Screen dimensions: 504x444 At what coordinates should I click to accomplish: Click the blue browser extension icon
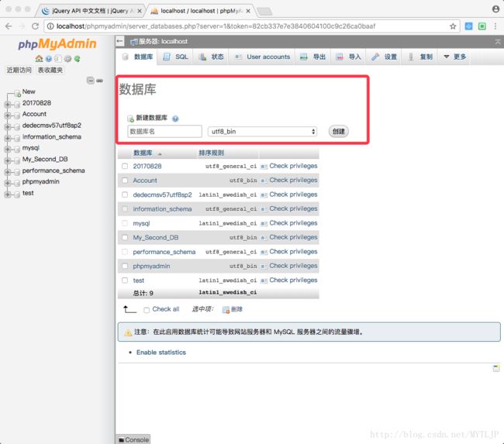coord(468,26)
